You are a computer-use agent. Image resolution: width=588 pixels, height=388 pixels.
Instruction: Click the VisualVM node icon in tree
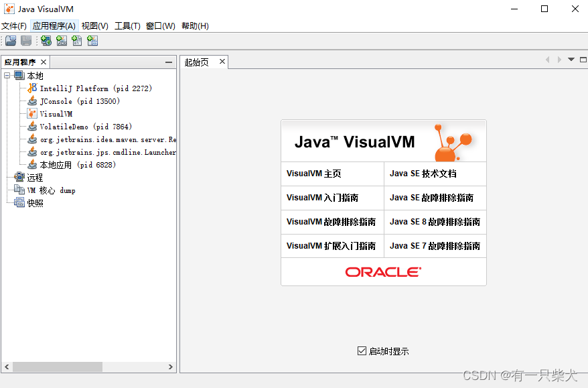[33, 114]
